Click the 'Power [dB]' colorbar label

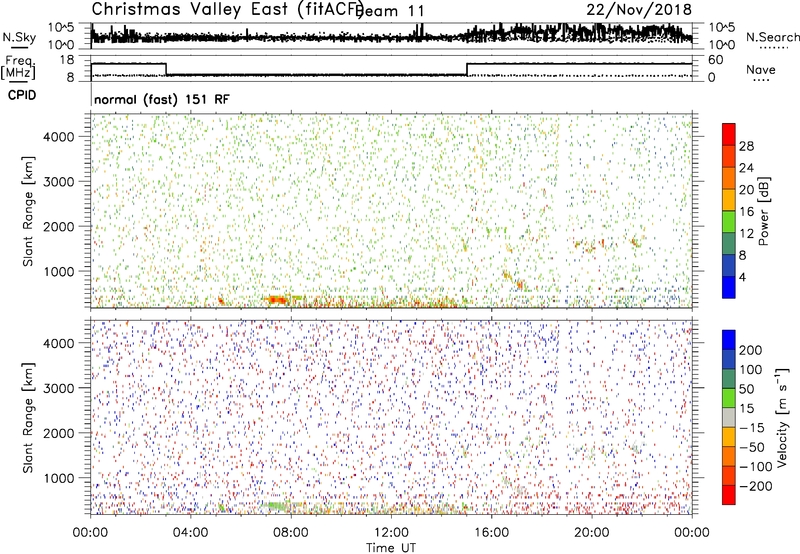(764, 211)
